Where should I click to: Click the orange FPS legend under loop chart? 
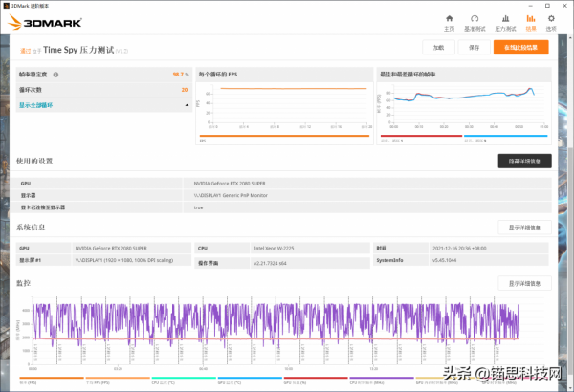pyautogui.click(x=284, y=136)
